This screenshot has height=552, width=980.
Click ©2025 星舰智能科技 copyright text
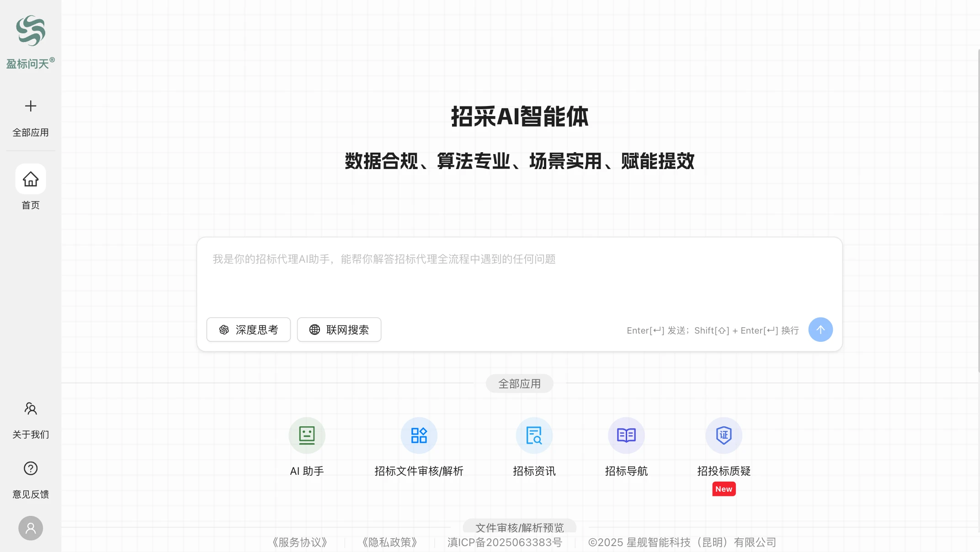click(x=682, y=542)
